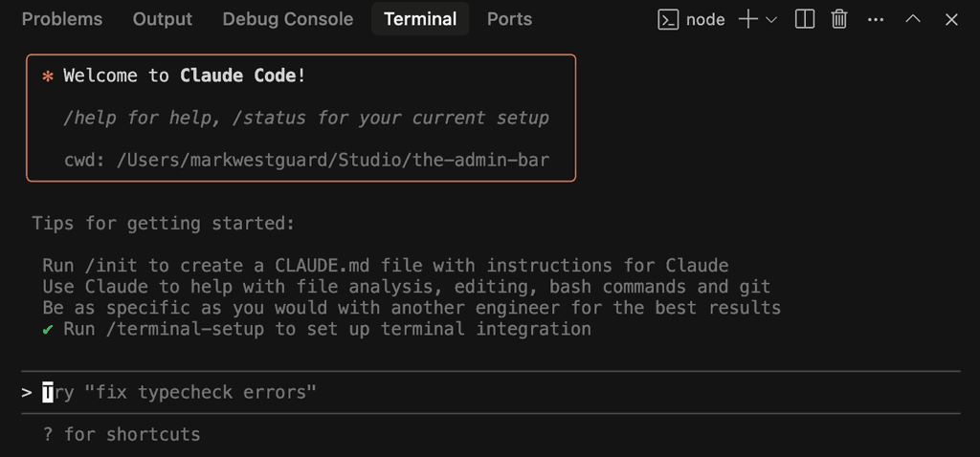Click the Welcome to Claude Code heading

point(185,76)
